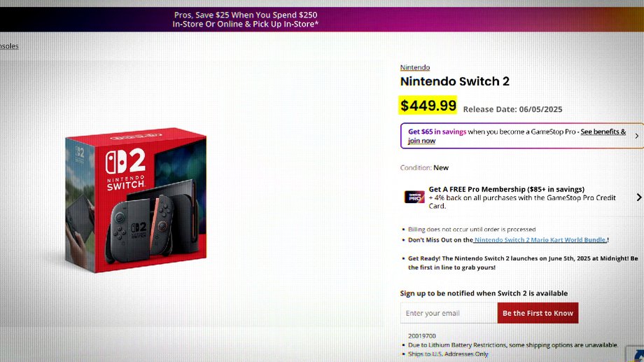Click the "Get $65 in savings" text
Screen dimensions: 644x362
coord(437,132)
